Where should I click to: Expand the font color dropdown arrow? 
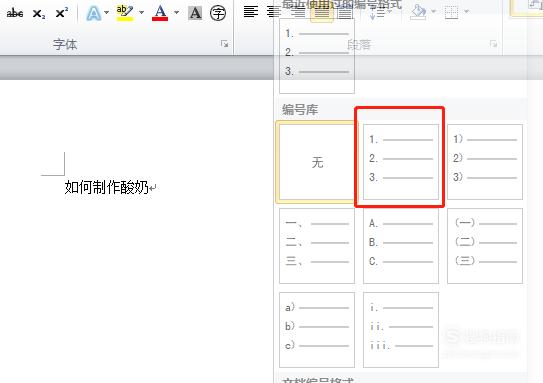[176, 13]
